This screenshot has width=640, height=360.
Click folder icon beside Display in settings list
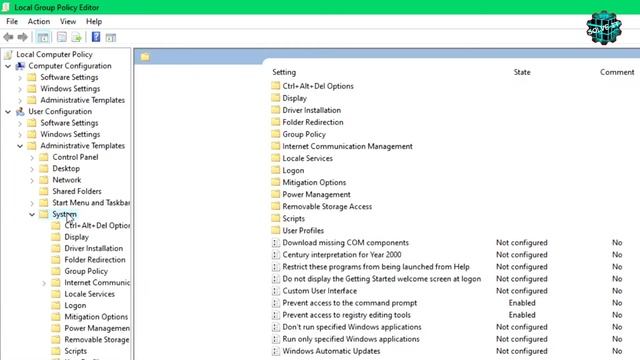276,98
